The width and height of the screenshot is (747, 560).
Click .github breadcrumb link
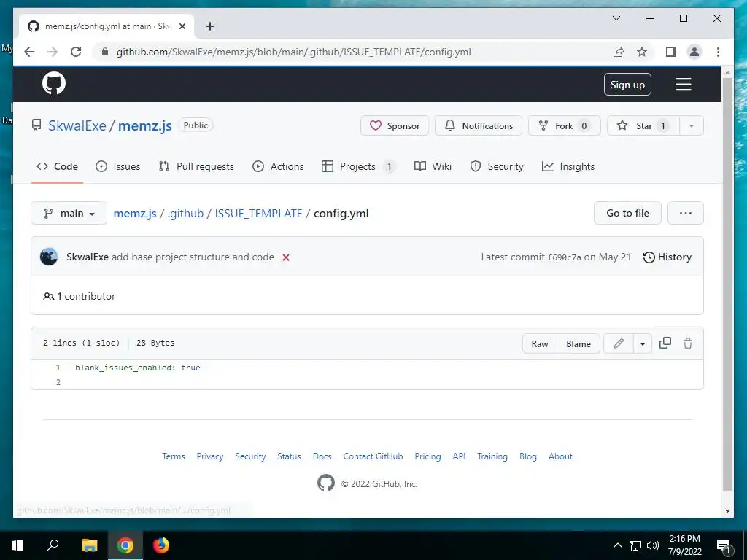185,214
